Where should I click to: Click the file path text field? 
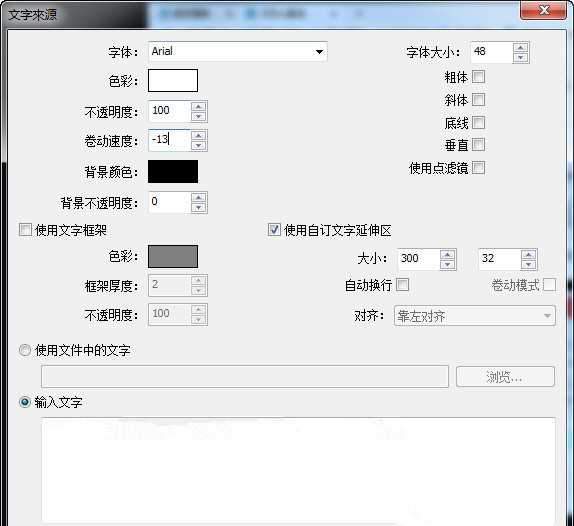pyautogui.click(x=245, y=376)
